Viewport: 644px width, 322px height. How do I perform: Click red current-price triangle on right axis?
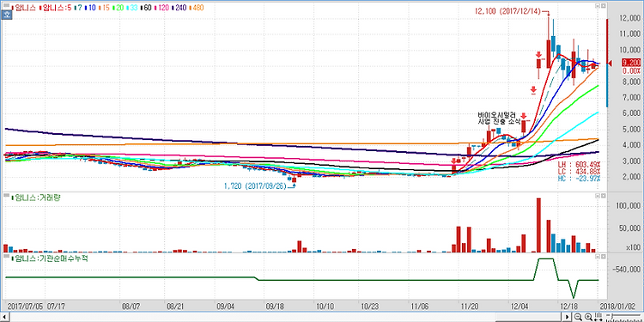pyautogui.click(x=611, y=63)
